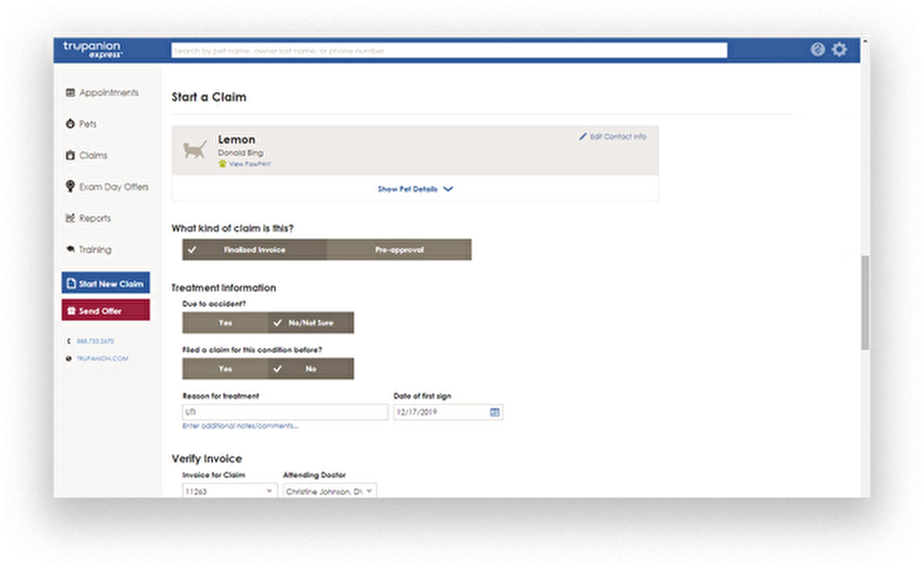The width and height of the screenshot is (924, 567).
Task: Open Attending Doctor dropdown
Action: pyautogui.click(x=369, y=491)
